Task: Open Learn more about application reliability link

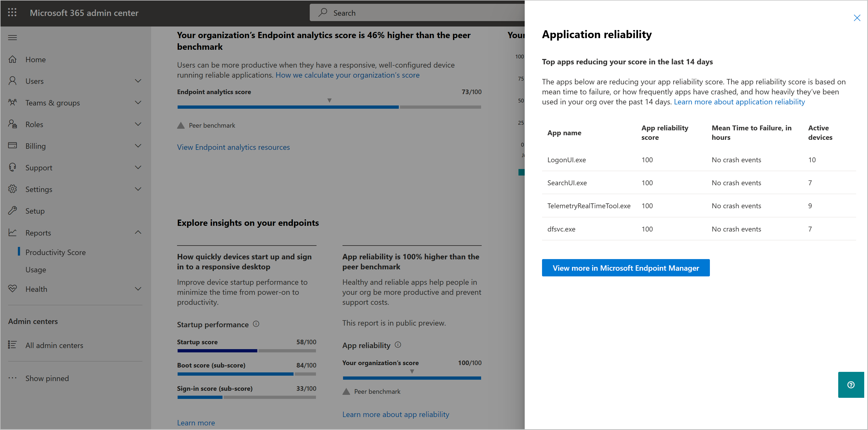Action: click(739, 102)
